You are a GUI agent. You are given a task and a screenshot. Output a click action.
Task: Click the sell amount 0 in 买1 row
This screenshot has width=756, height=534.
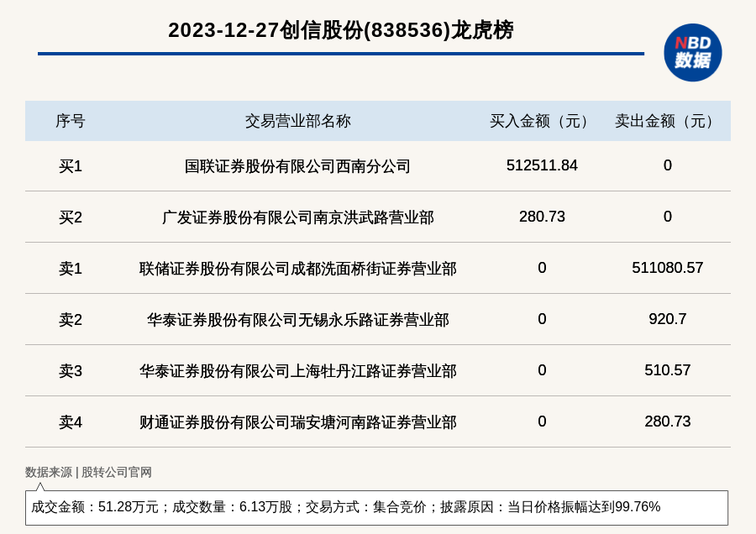tap(667, 165)
